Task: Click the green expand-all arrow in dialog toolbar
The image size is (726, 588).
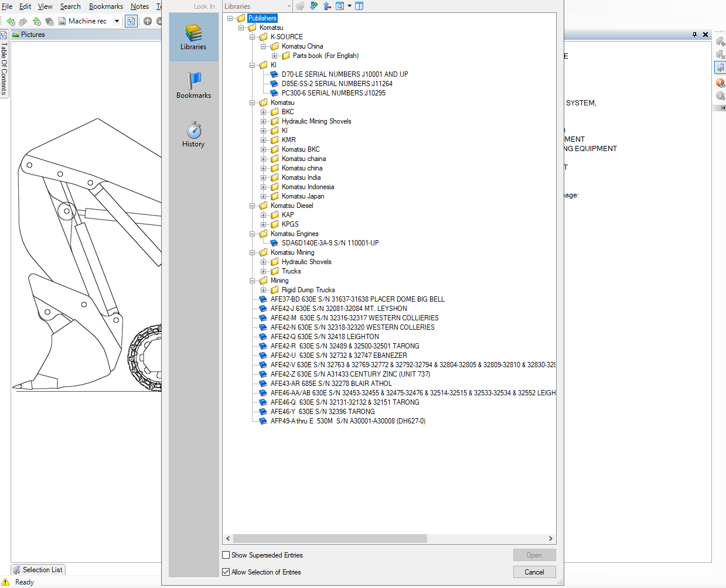Action: [313, 6]
